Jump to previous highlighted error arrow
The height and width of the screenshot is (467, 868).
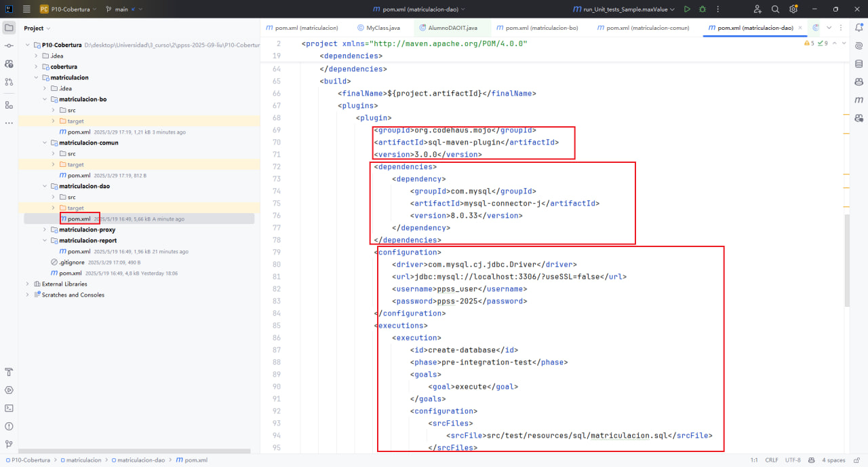tap(833, 43)
